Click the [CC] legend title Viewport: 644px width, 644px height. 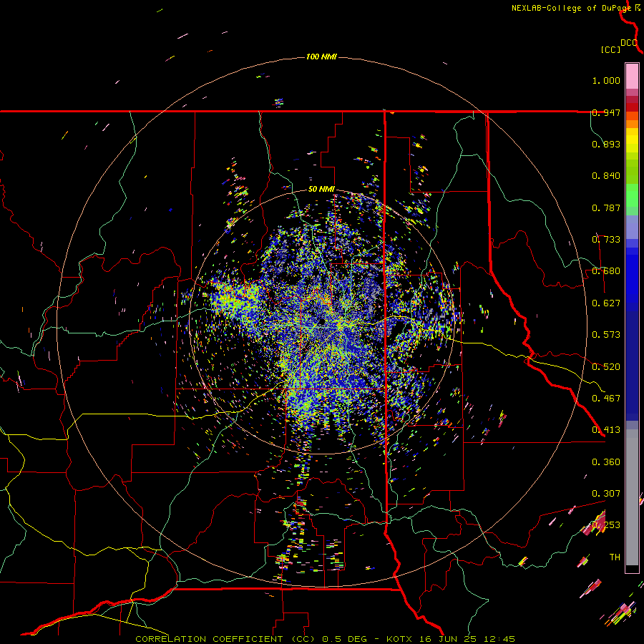coord(610,49)
